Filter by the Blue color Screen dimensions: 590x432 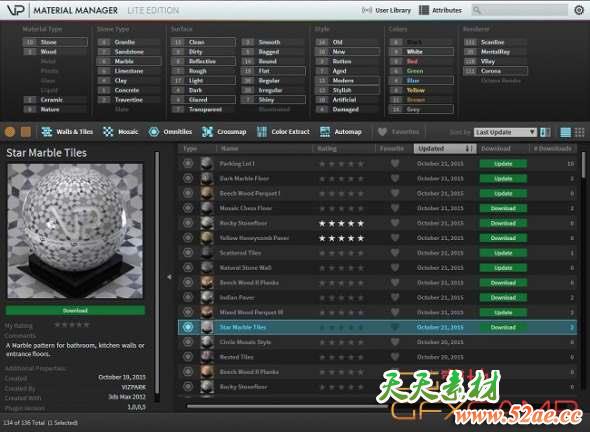(421, 81)
